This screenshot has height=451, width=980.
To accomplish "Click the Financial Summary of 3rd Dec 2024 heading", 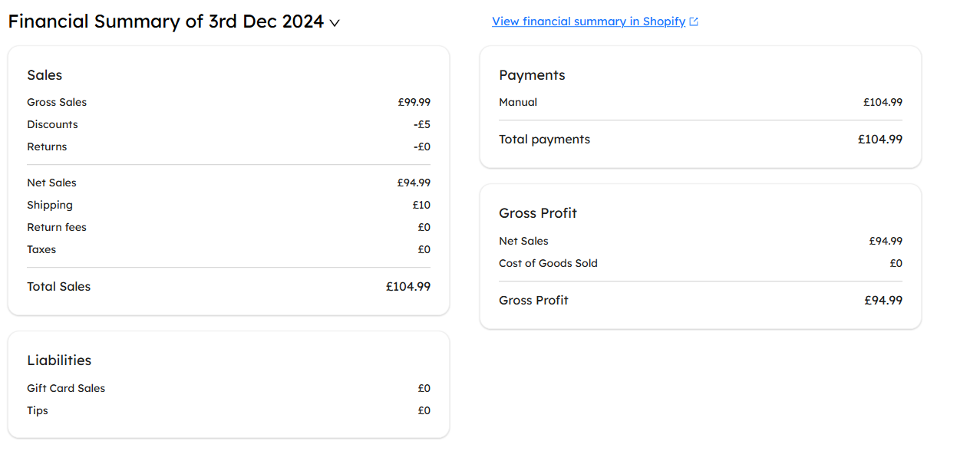I will pos(166,21).
